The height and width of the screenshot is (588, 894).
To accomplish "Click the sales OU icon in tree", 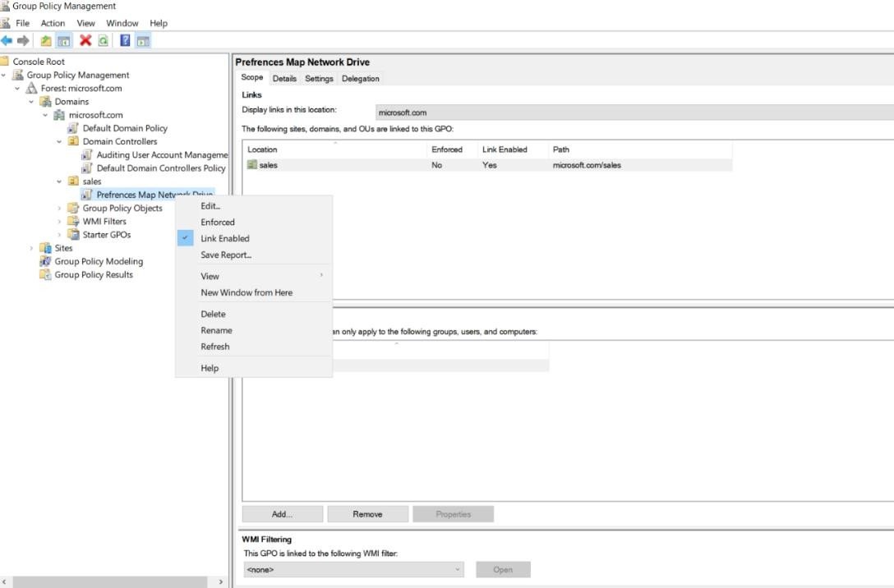I will 73,181.
